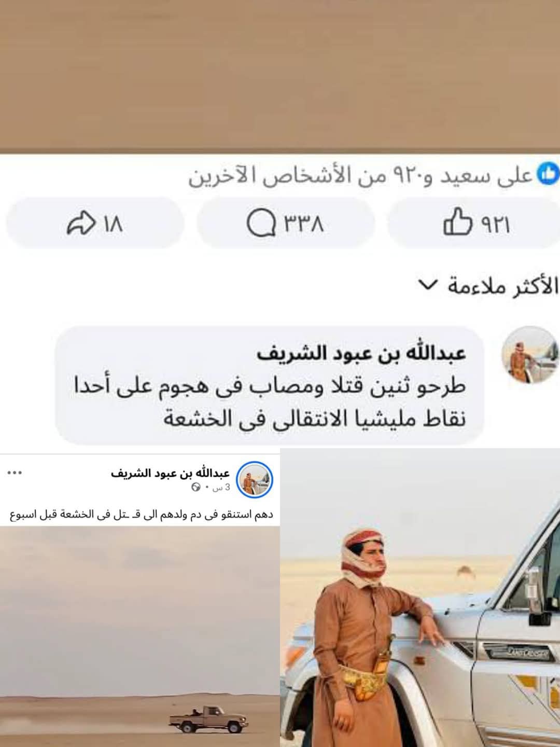Expand the الأكثر ملاءمة sort dropdown
560x747 pixels.
pos(487,286)
